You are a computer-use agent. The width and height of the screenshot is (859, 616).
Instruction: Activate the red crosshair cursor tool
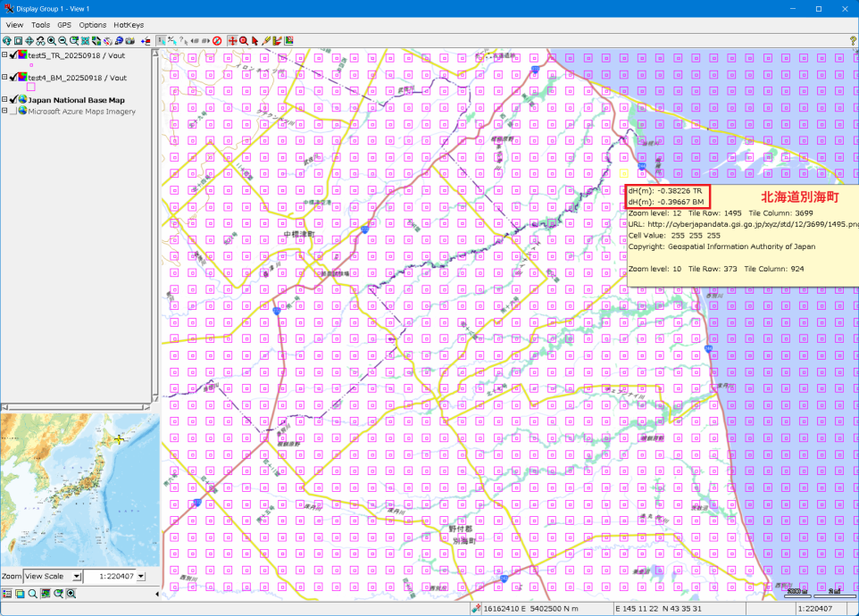click(232, 40)
